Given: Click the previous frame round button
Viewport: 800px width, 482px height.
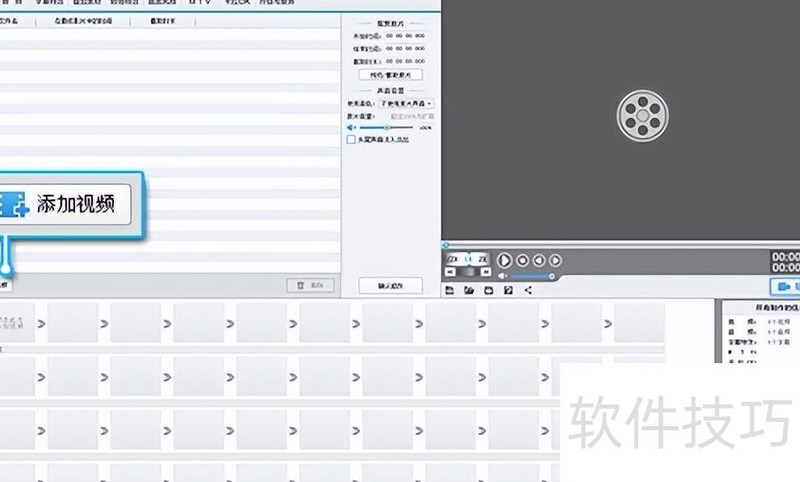Looking at the screenshot, I should pos(538,261).
